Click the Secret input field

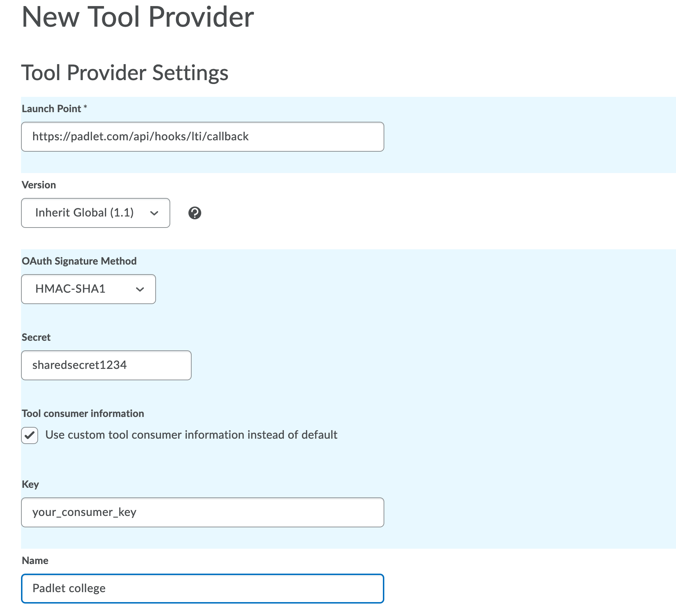(106, 365)
